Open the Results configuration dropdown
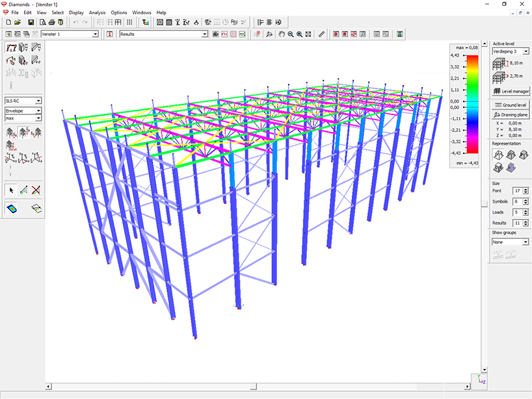This screenshot has width=532, height=399. pyautogui.click(x=204, y=34)
